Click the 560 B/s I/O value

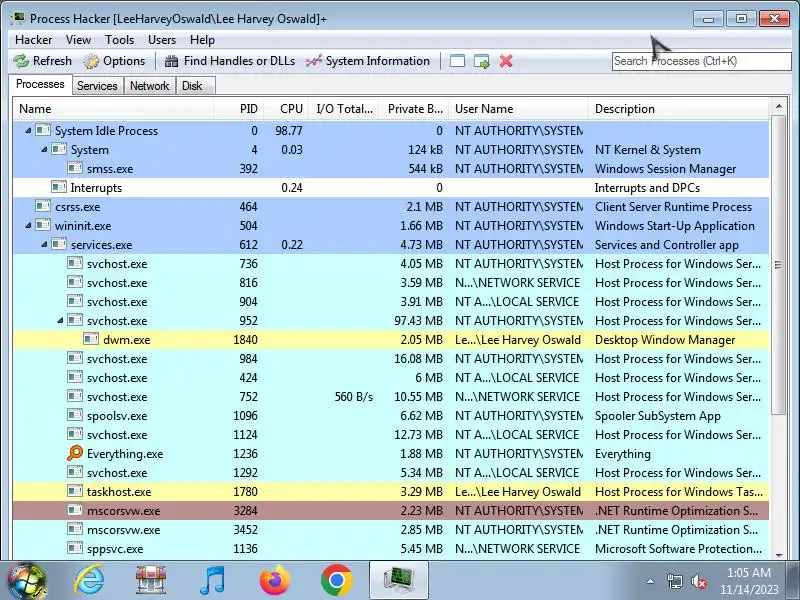tap(354, 396)
